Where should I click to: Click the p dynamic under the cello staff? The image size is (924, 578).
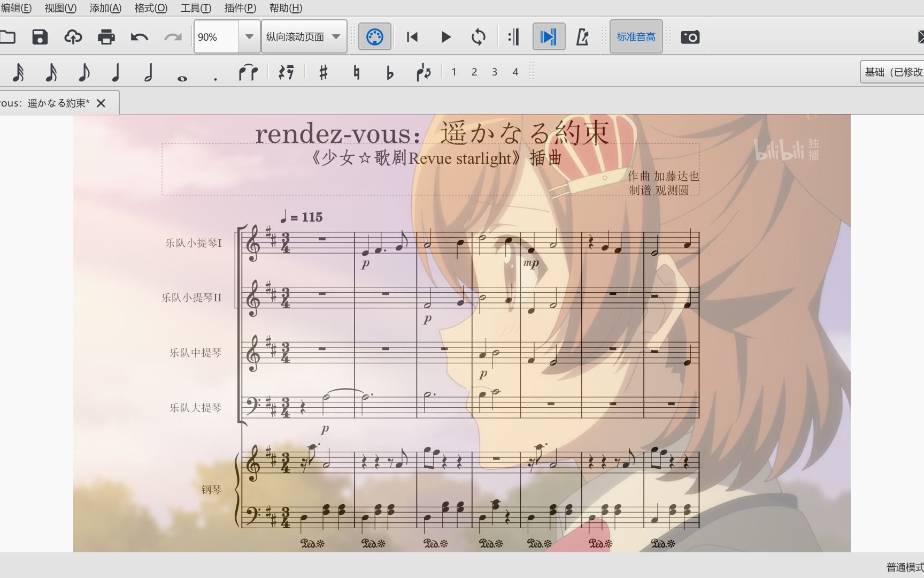click(x=325, y=429)
